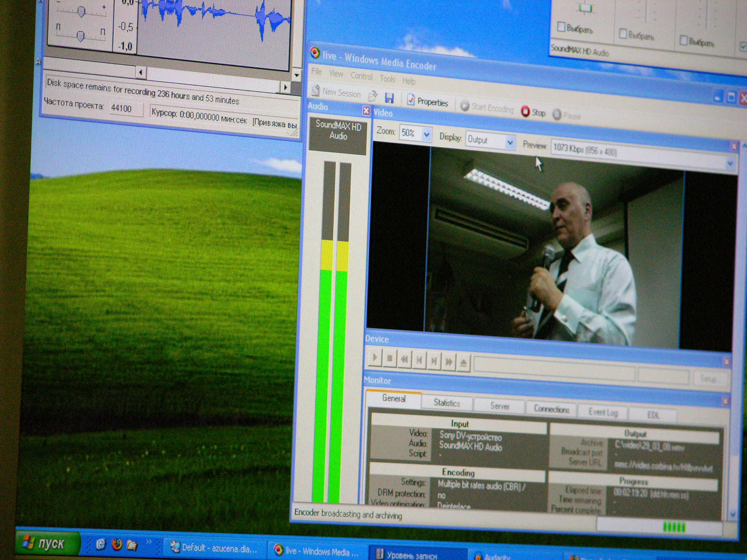
Task: Launch Firefox from the quick launch bar
Action: pos(116,544)
